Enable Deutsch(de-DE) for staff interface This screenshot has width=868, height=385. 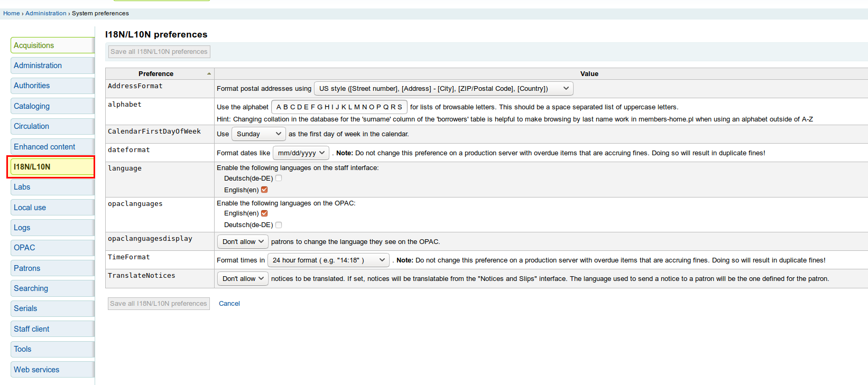pyautogui.click(x=279, y=179)
